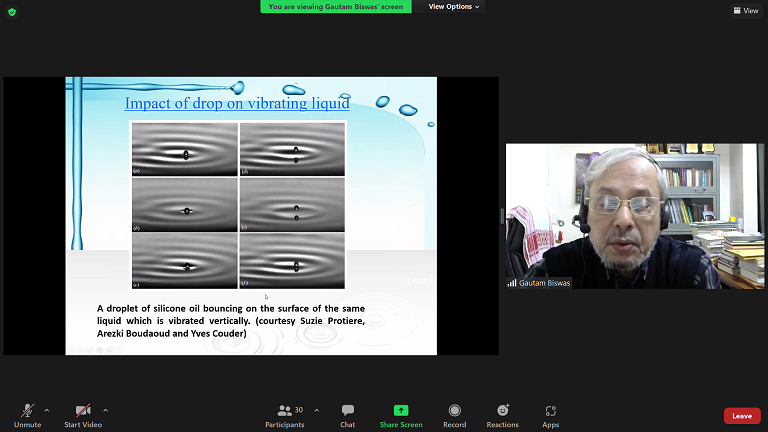
Task: Click the green encryption shield icon
Action: [x=12, y=12]
